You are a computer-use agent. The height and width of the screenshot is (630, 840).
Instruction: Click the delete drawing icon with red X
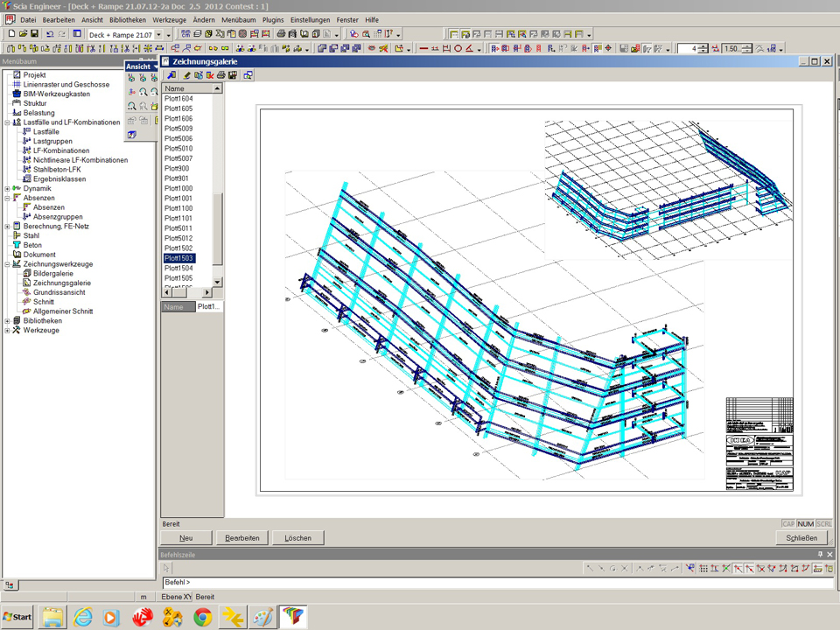click(210, 75)
